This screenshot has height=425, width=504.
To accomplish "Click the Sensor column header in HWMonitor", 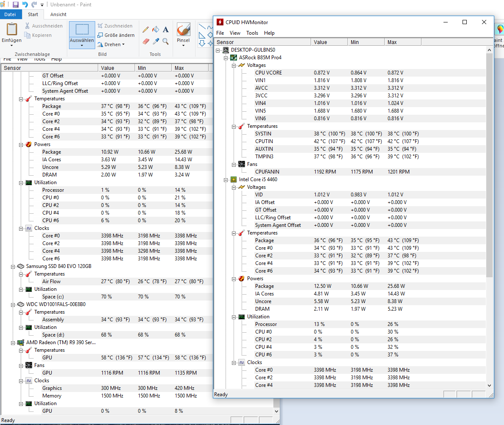I will click(x=262, y=42).
